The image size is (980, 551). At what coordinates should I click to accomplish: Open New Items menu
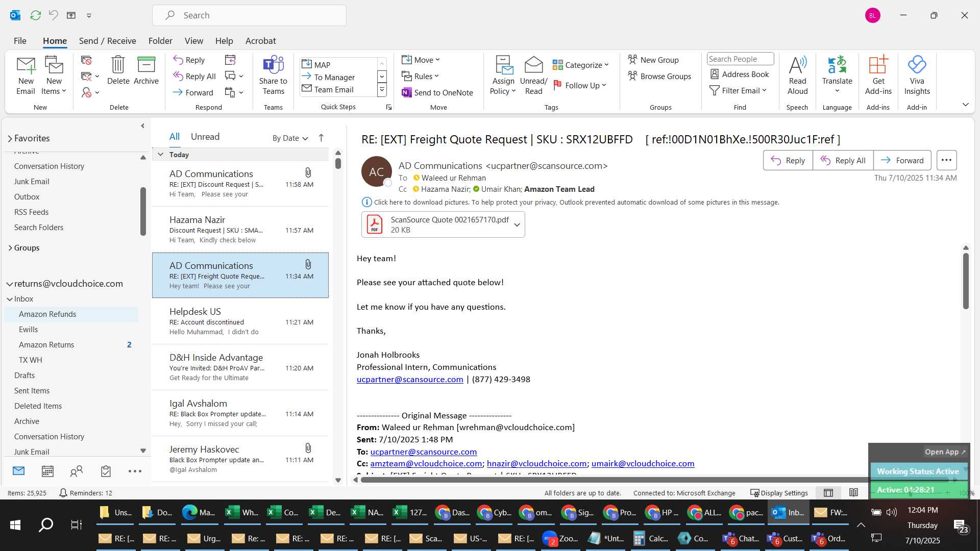pyautogui.click(x=54, y=76)
